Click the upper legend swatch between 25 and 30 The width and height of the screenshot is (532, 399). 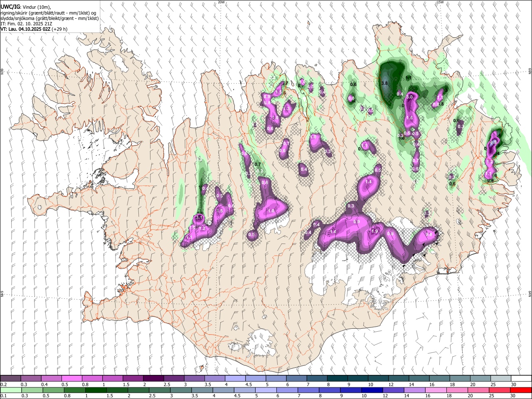501,379
